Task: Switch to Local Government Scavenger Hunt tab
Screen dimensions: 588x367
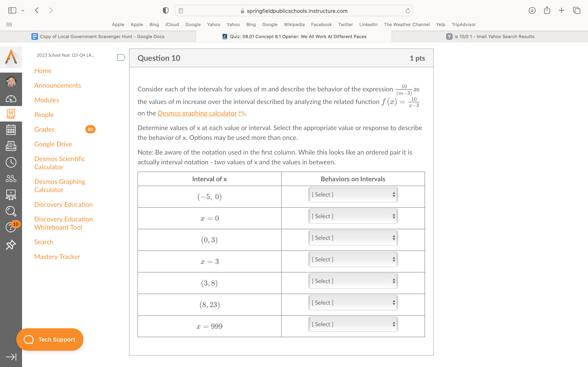Action: point(102,36)
